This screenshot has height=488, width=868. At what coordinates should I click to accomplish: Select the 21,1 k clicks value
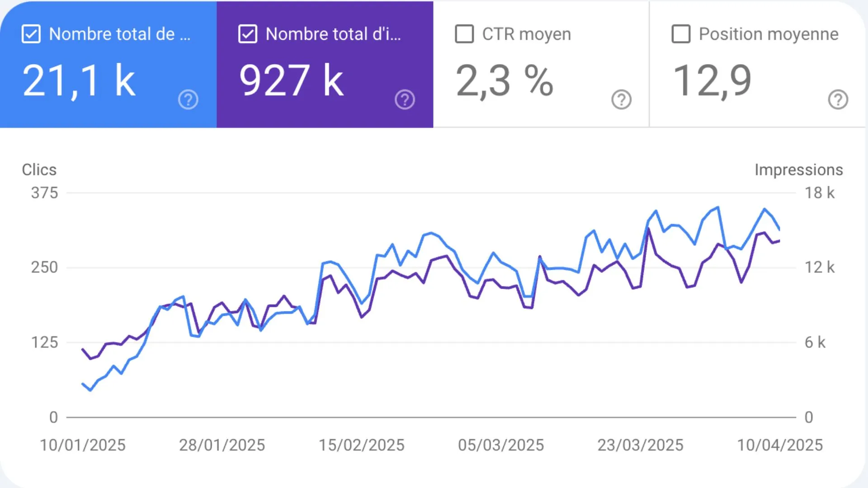(x=79, y=81)
